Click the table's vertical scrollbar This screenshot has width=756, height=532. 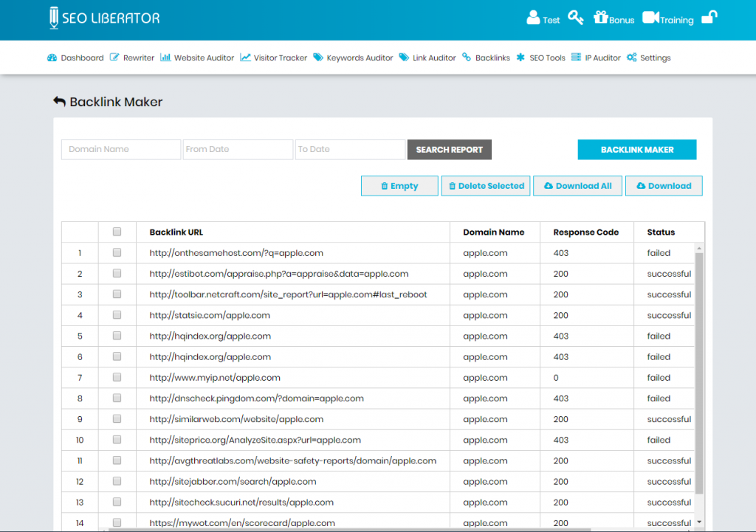[699, 369]
